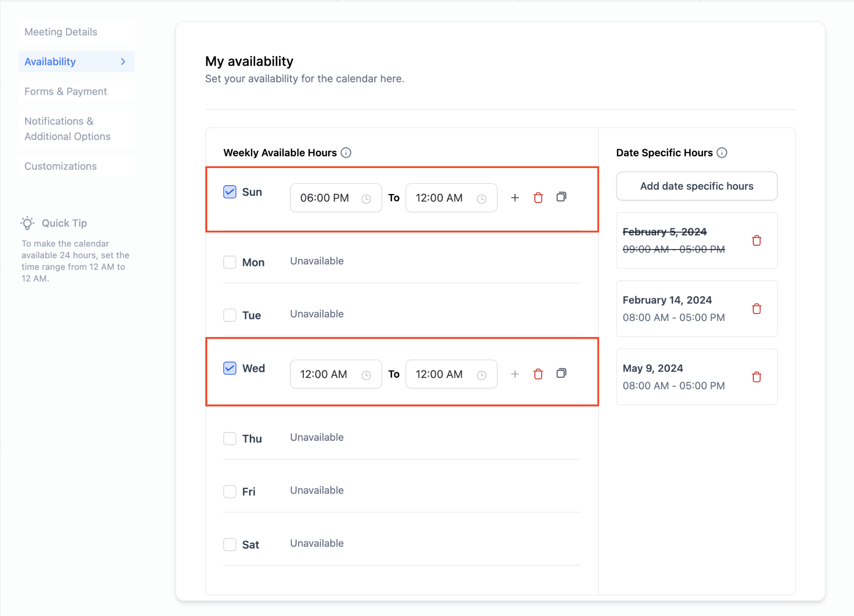The image size is (854, 616).
Task: Add another time slot for Wednesday
Action: click(515, 374)
